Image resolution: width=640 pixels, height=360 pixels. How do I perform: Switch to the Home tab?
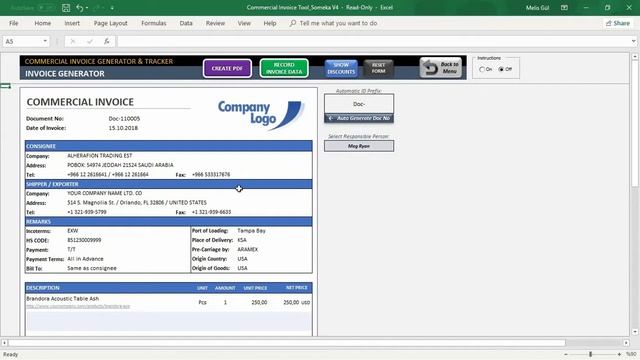[42, 23]
